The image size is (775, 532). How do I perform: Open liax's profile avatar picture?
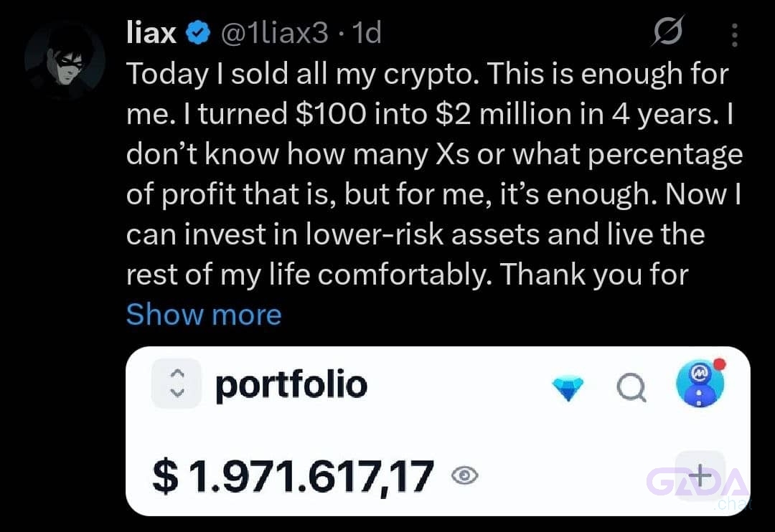(65, 60)
